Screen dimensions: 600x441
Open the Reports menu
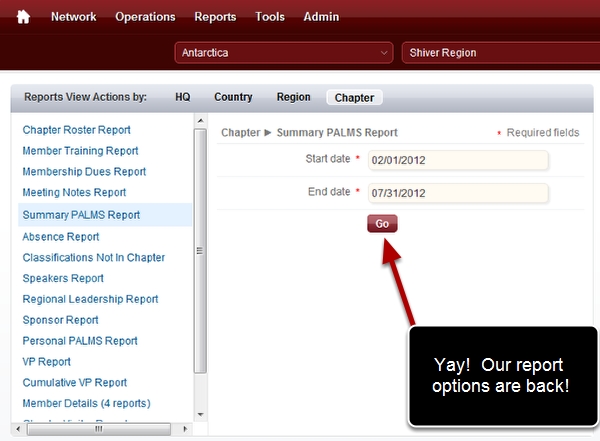tap(215, 17)
